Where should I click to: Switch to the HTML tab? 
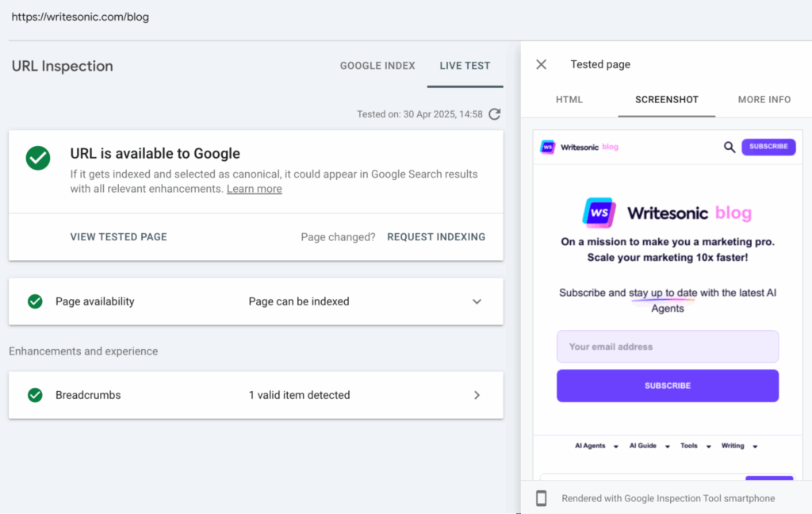pos(569,99)
